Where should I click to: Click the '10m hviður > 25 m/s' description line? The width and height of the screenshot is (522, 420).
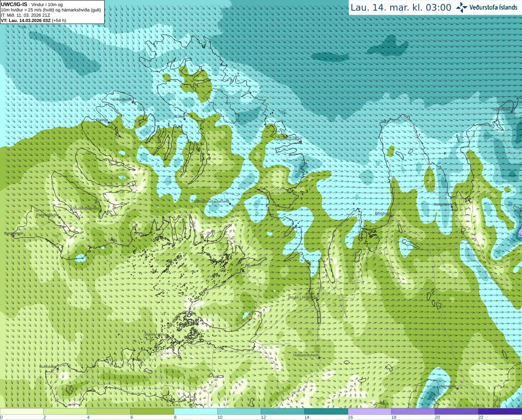pos(51,10)
